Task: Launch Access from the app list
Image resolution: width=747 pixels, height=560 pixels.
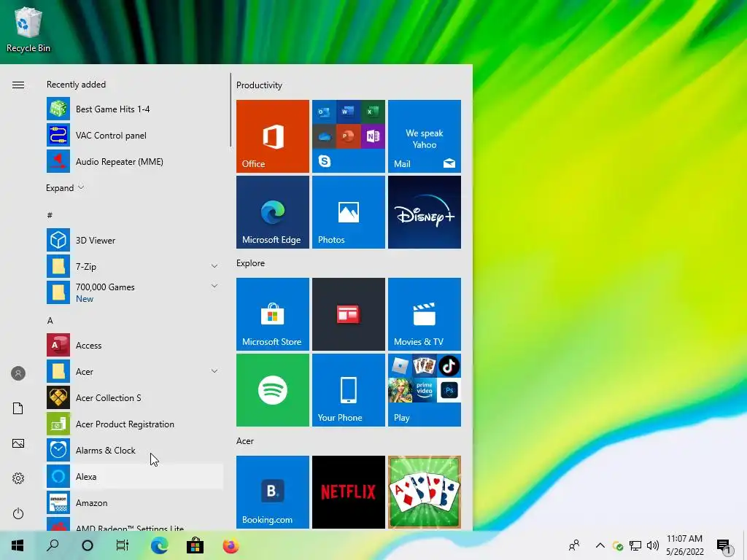Action: click(x=134, y=345)
